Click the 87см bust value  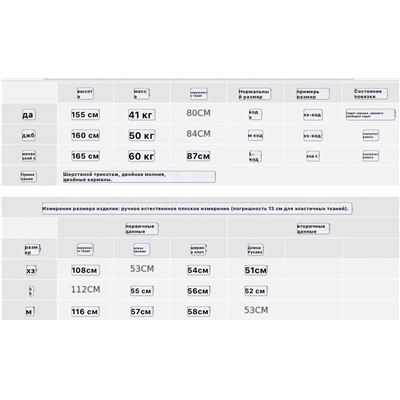pos(198,156)
